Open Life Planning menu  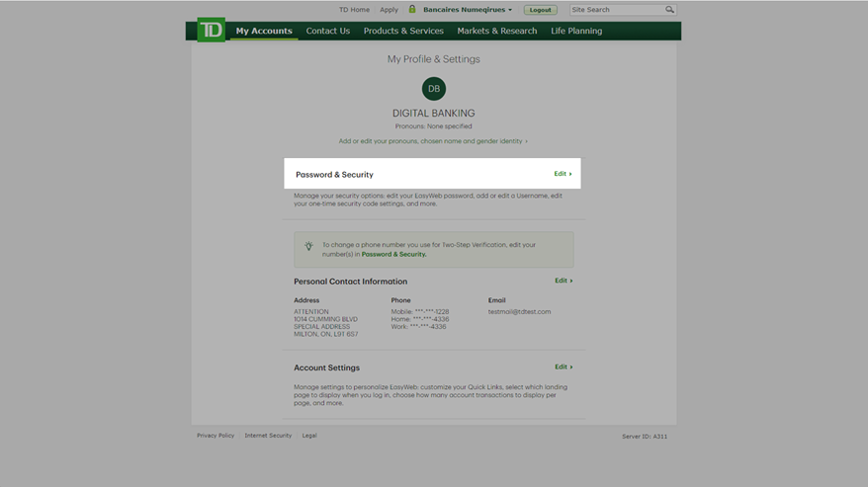(576, 31)
